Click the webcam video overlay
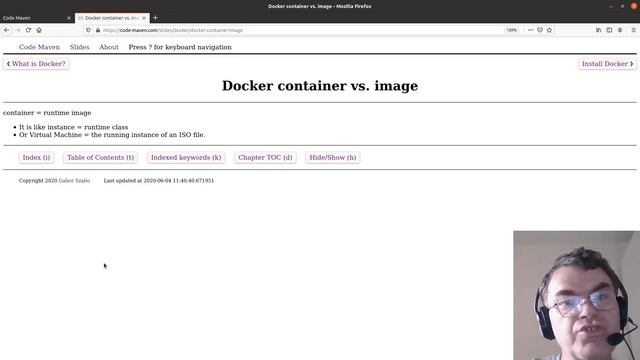The width and height of the screenshot is (640, 360). [576, 296]
